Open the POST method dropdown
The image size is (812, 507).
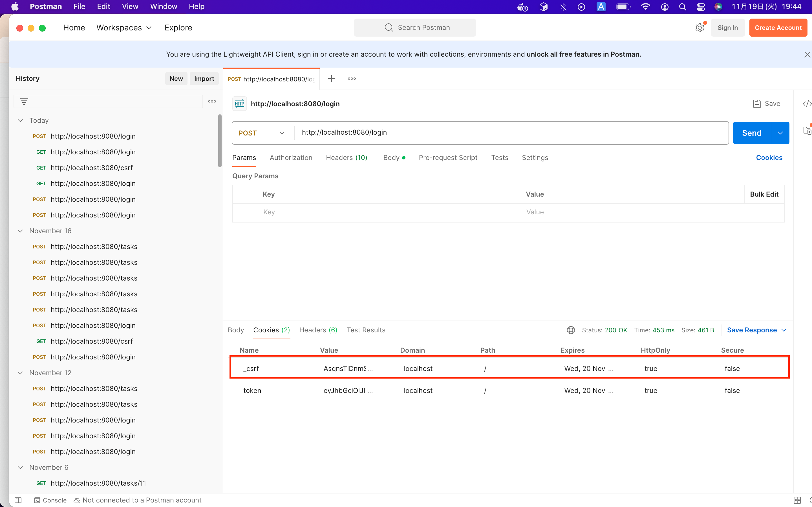tap(262, 133)
